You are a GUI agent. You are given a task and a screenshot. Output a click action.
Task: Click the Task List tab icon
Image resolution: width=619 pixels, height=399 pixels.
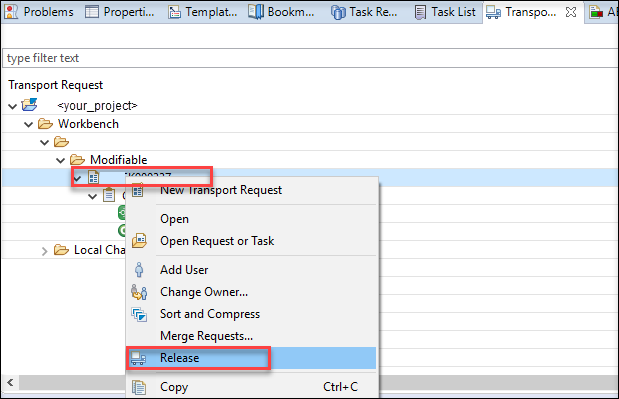point(420,12)
